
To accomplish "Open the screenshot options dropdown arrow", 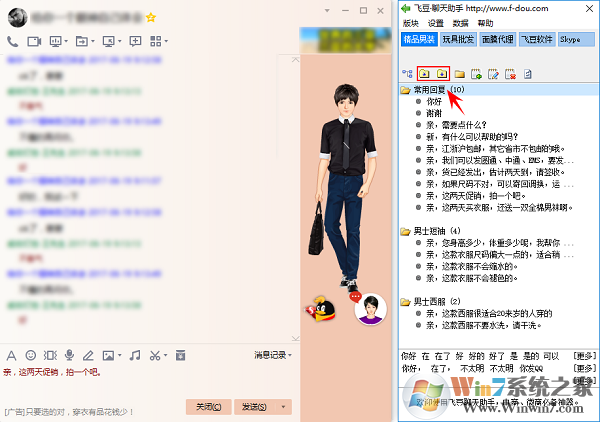I will [165, 355].
